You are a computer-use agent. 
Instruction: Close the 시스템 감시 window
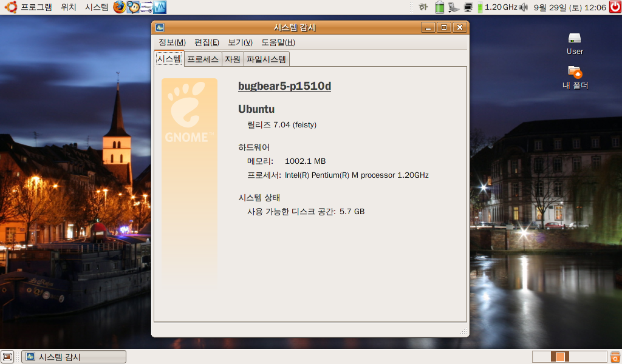pos(460,27)
